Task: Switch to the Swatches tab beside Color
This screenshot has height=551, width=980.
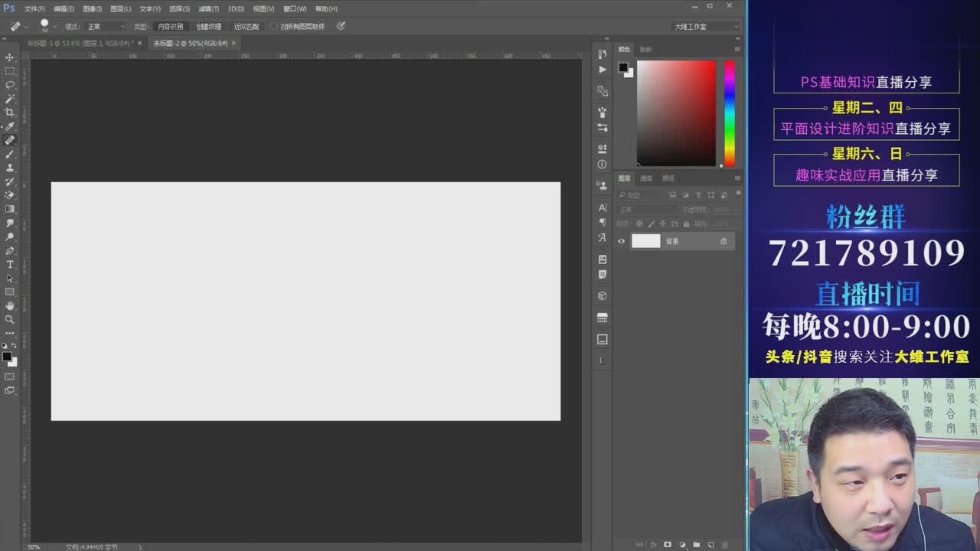Action: coord(645,49)
